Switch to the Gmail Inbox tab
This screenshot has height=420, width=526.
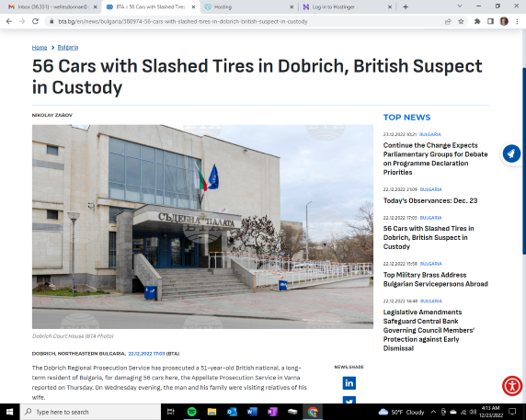point(53,6)
